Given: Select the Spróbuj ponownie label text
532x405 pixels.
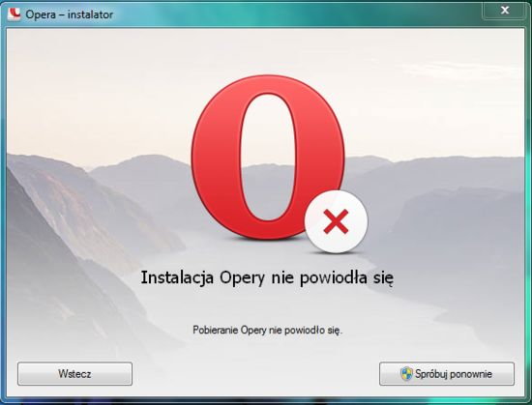Looking at the screenshot, I should click(454, 374).
